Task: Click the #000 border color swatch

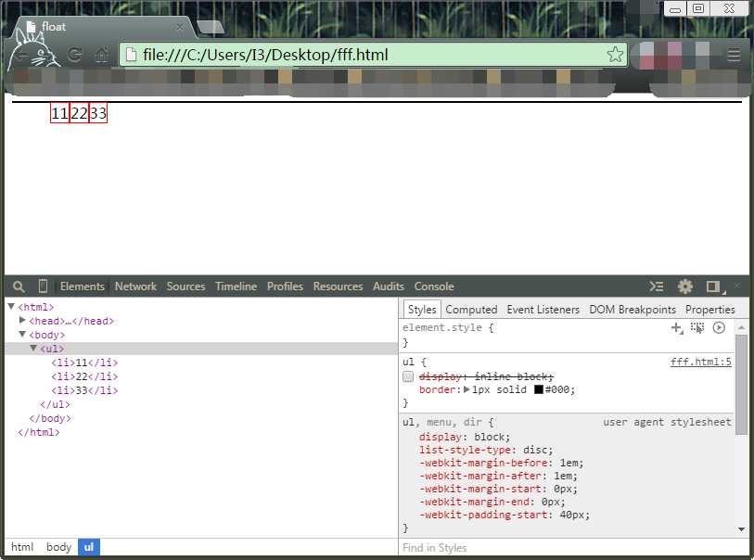Action: click(x=539, y=389)
